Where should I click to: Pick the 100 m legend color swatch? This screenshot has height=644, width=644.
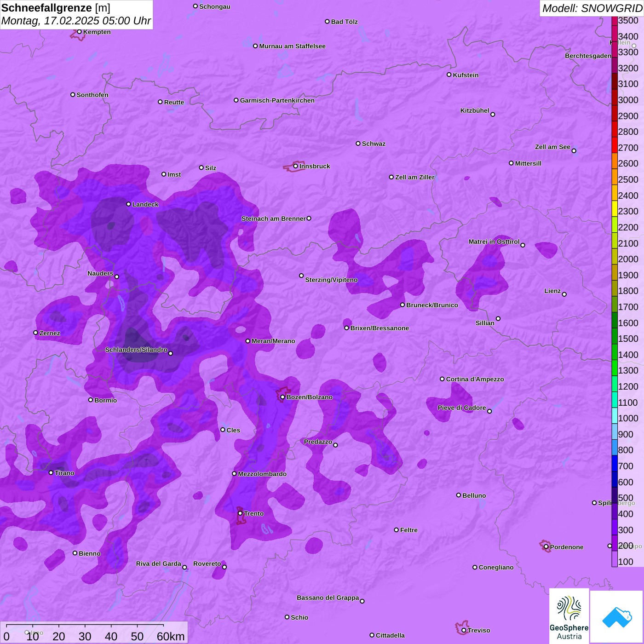[x=615, y=559]
